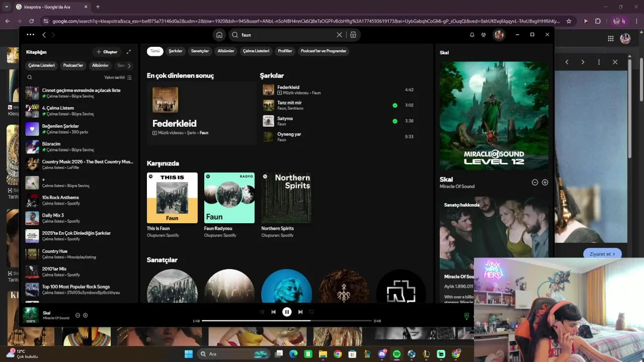Click the Spotify search field
The width and height of the screenshot is (644, 362).
point(287,35)
